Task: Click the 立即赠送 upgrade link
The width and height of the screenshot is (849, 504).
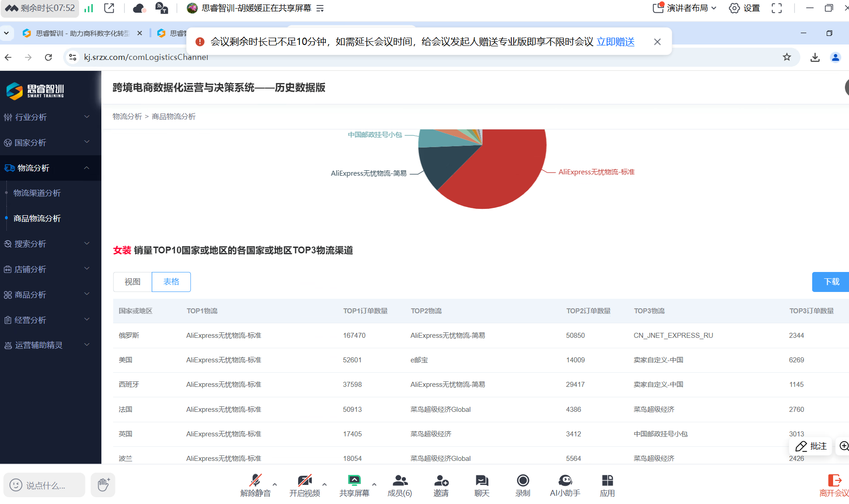Action: click(x=615, y=41)
